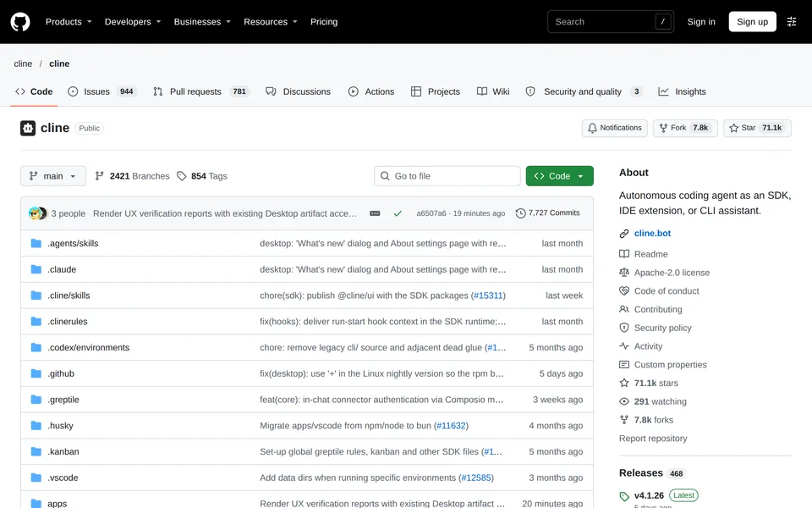Open pull request #15311 link
Viewport: 812px width, 508px height.
pyautogui.click(x=488, y=295)
